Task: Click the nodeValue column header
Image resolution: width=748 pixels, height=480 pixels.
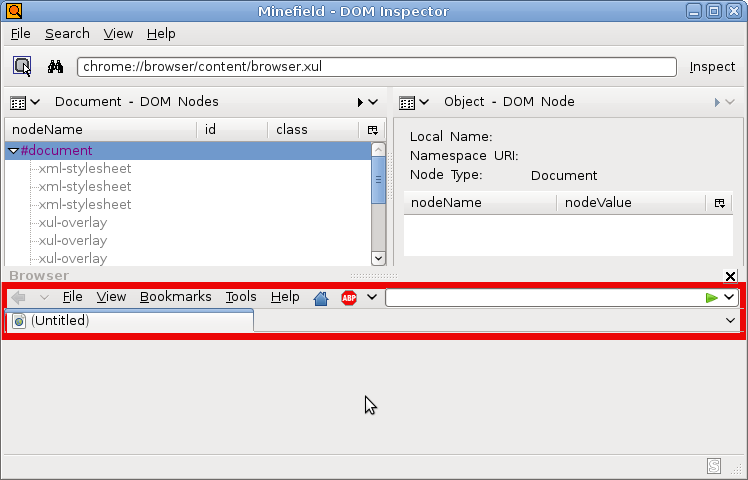Action: tap(632, 203)
